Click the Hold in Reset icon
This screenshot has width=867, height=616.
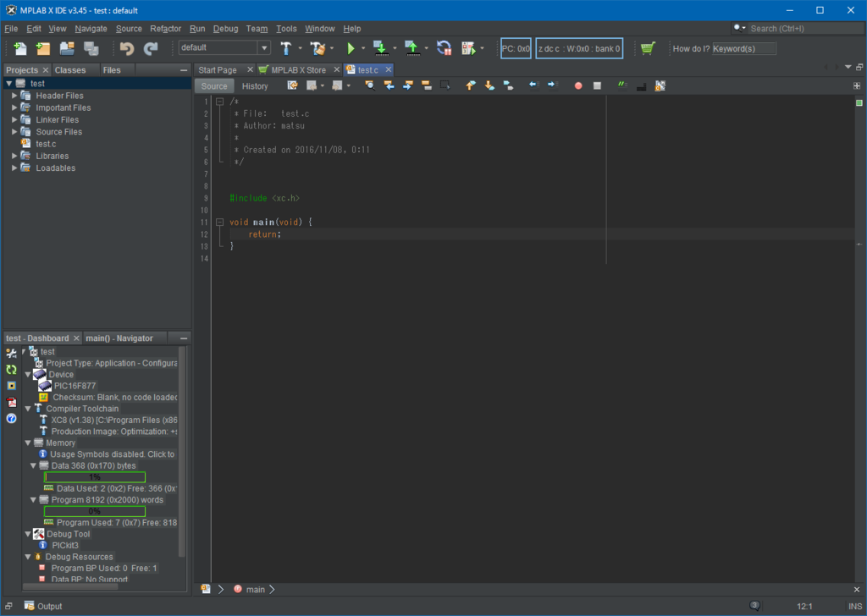(x=444, y=48)
